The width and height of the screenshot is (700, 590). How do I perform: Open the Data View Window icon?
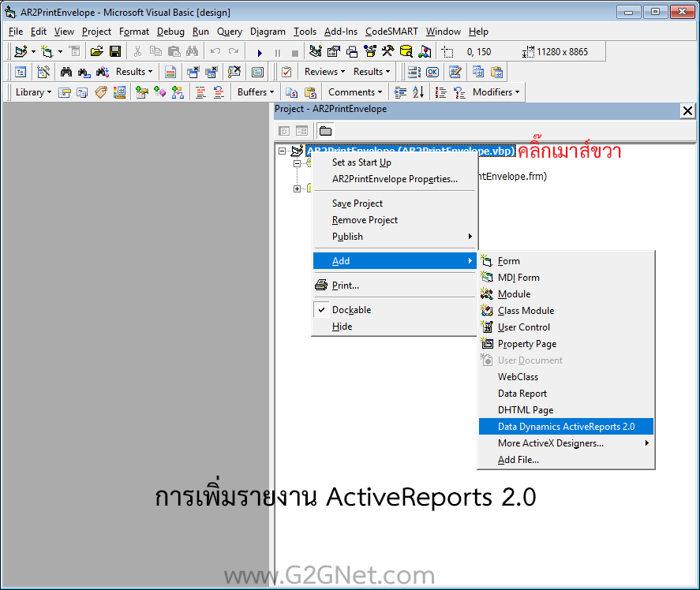406,51
